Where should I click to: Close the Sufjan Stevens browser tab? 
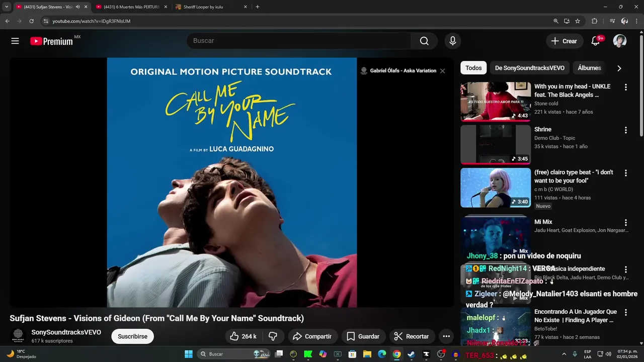pyautogui.click(x=86, y=7)
